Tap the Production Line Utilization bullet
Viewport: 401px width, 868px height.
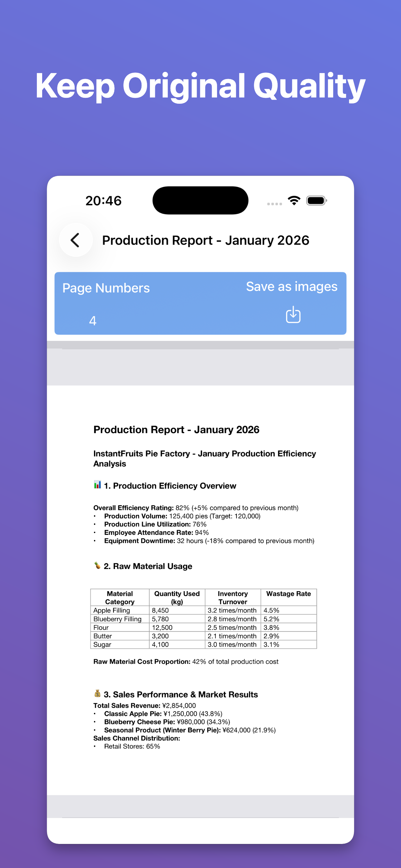(x=155, y=524)
